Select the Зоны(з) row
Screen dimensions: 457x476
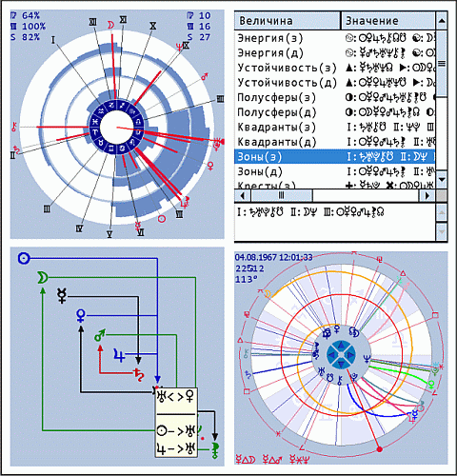[x=335, y=157]
